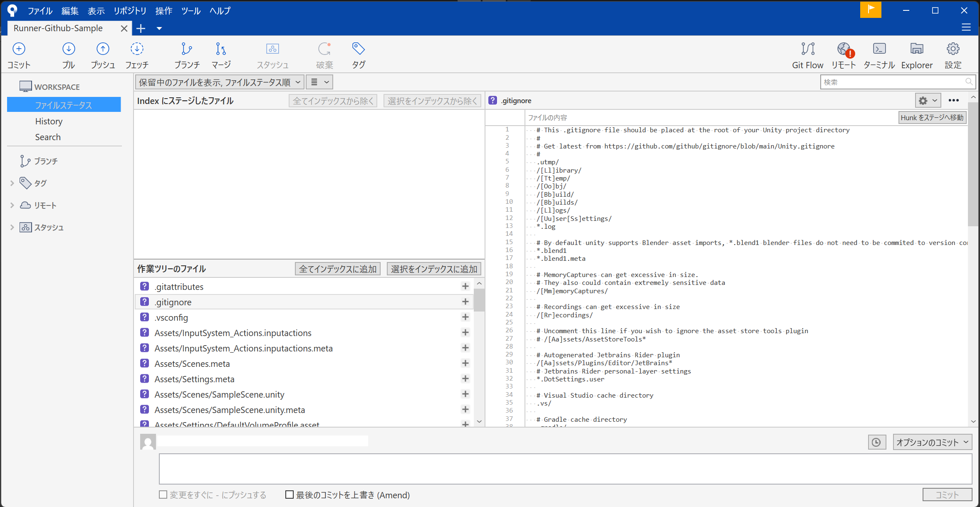
Task: Run フェッチ (Fetch) from remote
Action: [137, 54]
